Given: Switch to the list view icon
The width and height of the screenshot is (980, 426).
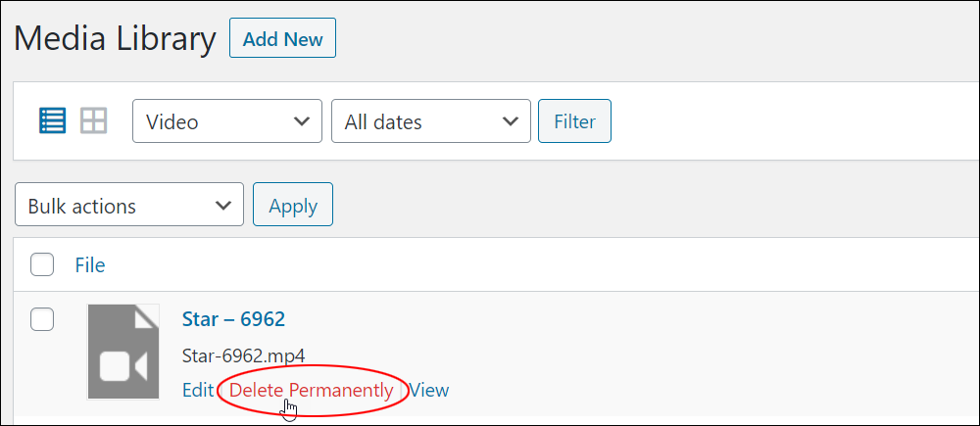Looking at the screenshot, I should pyautogui.click(x=52, y=120).
